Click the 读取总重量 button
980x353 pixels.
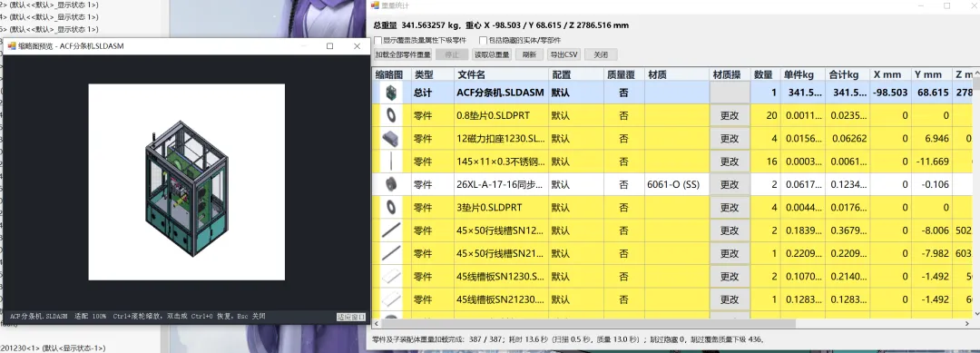pyautogui.click(x=491, y=54)
